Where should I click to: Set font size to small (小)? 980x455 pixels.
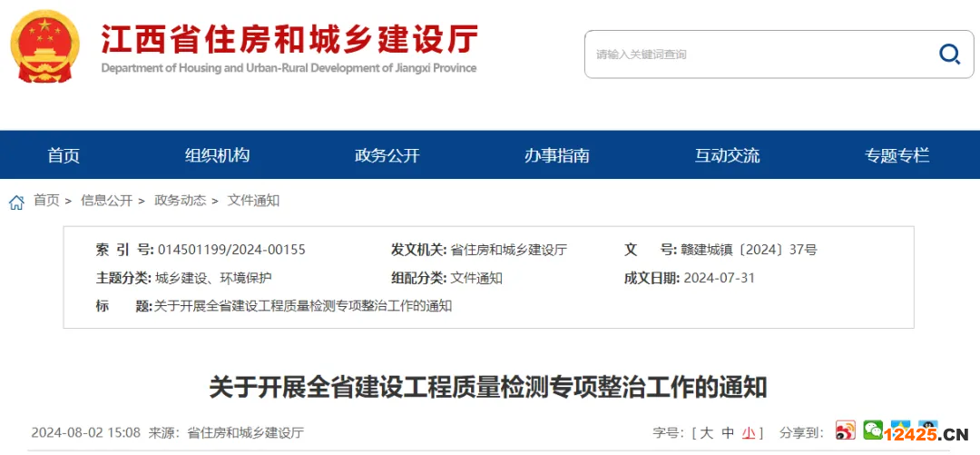[749, 433]
